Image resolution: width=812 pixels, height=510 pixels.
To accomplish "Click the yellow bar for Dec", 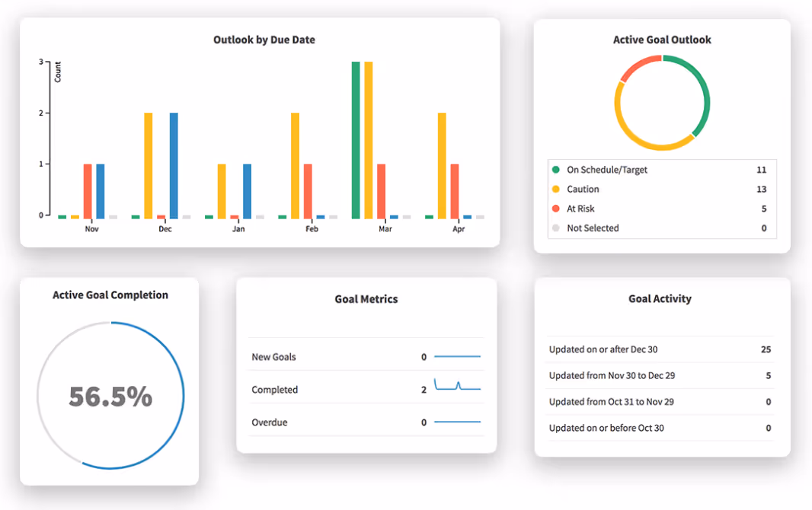I will 148,165.
